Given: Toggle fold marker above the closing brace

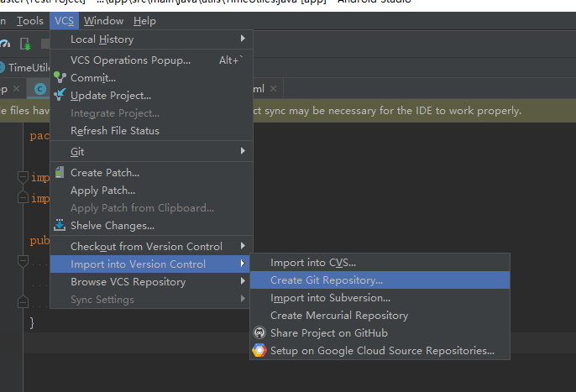Looking at the screenshot, I should [x=23, y=301].
